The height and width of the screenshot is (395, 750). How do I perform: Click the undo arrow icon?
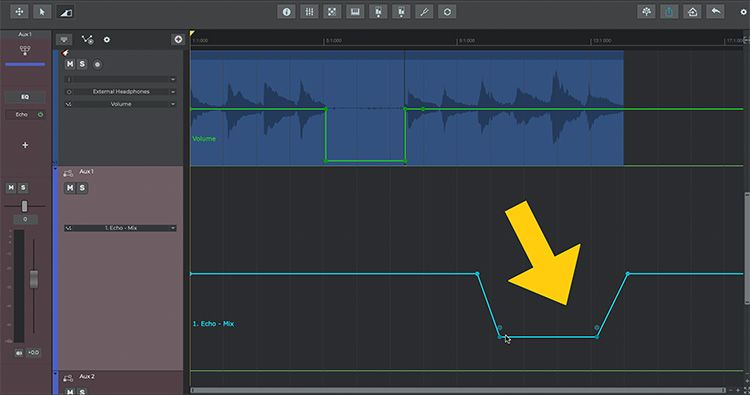tap(716, 12)
